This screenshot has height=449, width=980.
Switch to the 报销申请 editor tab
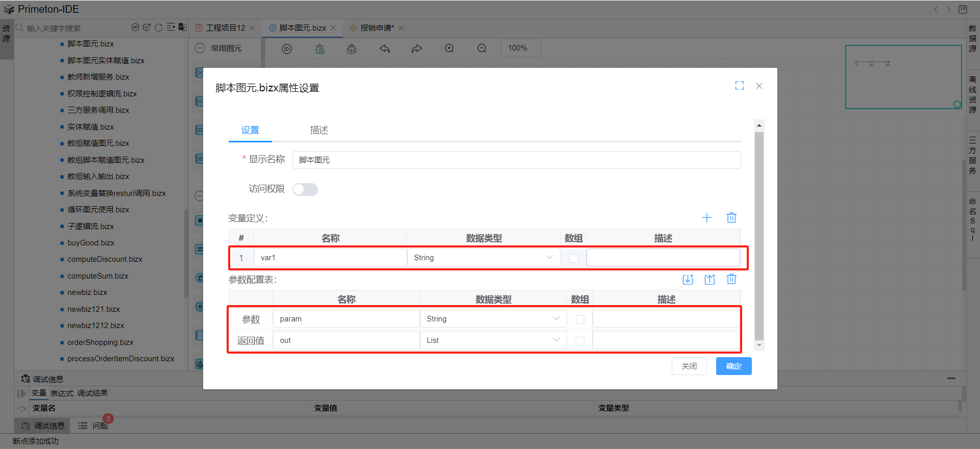[377, 28]
